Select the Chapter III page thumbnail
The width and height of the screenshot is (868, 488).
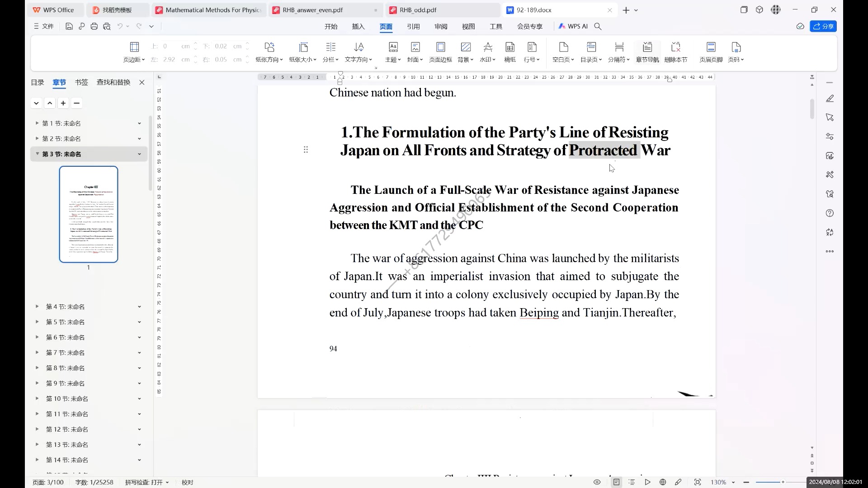pyautogui.click(x=88, y=214)
